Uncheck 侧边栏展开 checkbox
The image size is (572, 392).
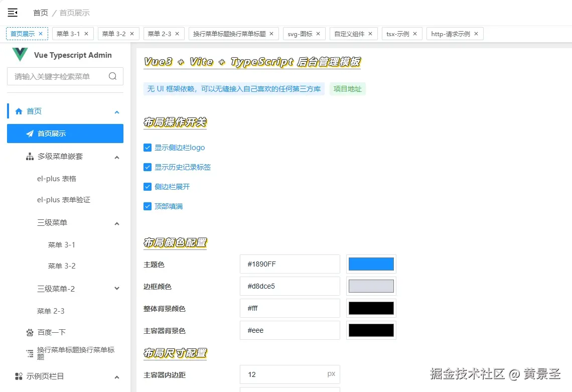(x=148, y=187)
